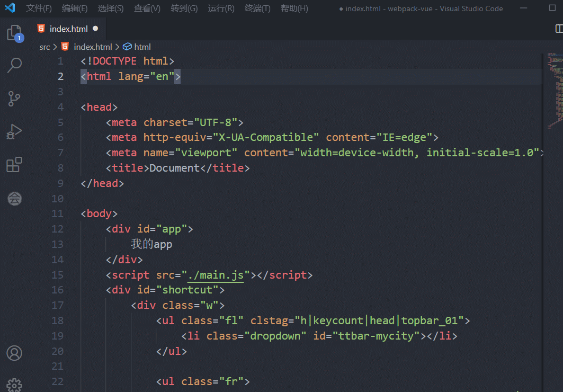The height and width of the screenshot is (392, 563).
Task: Click the unsaved dot on index.html tab
Action: (x=95, y=29)
